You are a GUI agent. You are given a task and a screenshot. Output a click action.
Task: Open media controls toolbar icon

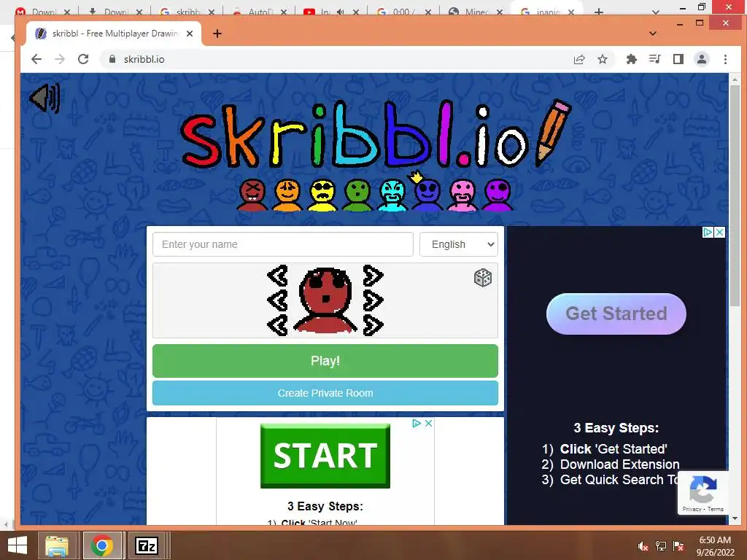[654, 59]
